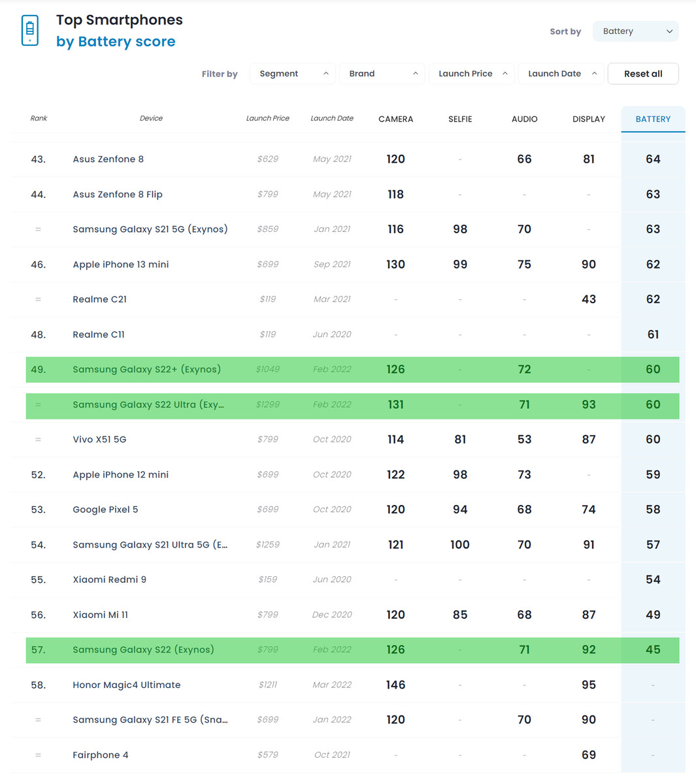
Task: Click the Launch Date filter chevron
Action: pyautogui.click(x=594, y=74)
